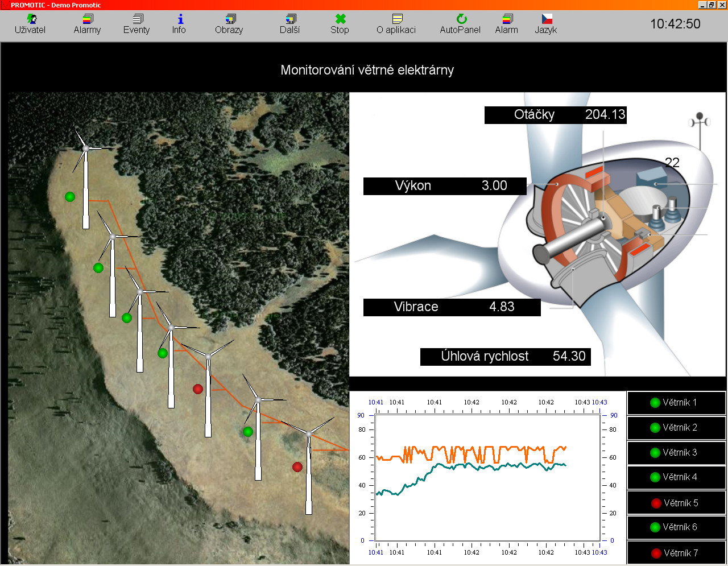Change language via Jazyk flag
The height and width of the screenshot is (566, 728).
pyautogui.click(x=546, y=24)
